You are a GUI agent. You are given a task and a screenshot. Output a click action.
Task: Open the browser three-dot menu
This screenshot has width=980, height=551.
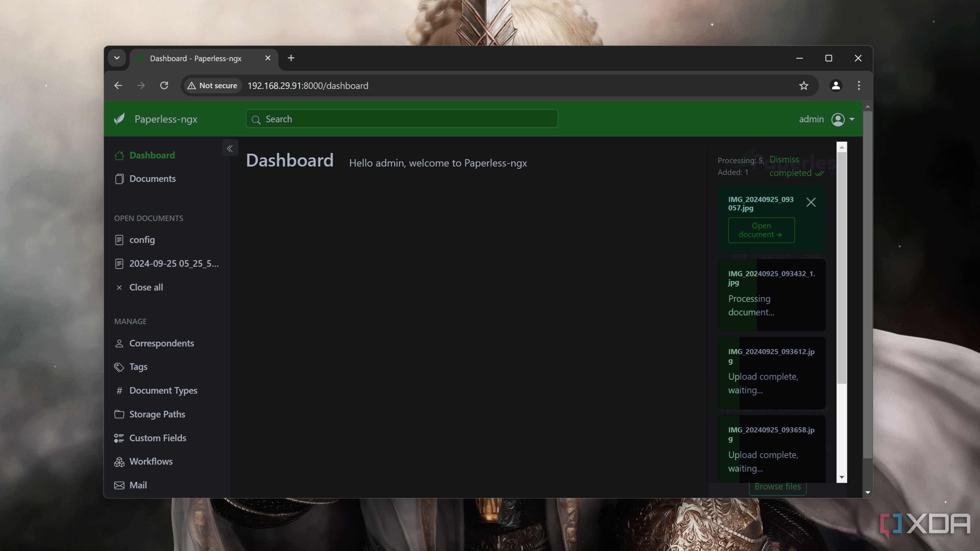(859, 85)
